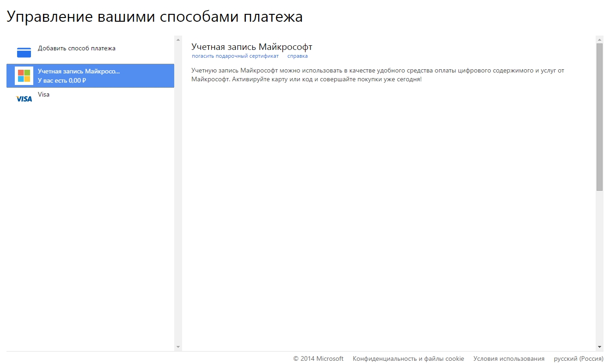610x364 pixels.
Task: Open 'Конфиденциальность и файлы cookie' link
Action: coord(409,358)
